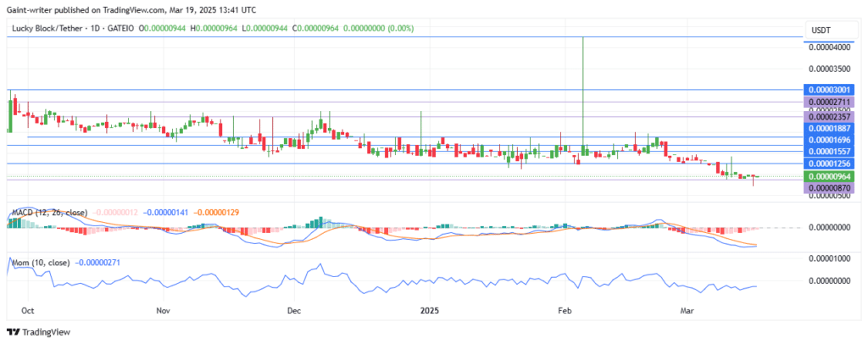
Task: Click the Nov label on time axis
Action: coord(164,311)
